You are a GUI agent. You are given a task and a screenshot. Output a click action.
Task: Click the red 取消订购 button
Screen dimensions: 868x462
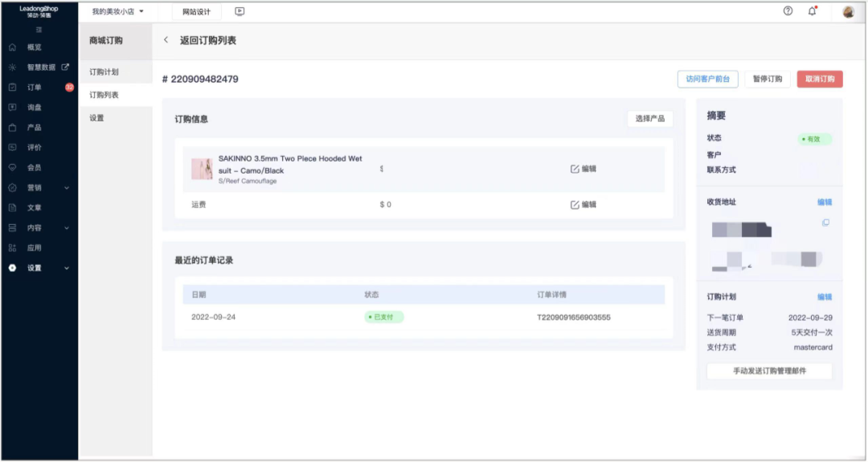coord(819,79)
